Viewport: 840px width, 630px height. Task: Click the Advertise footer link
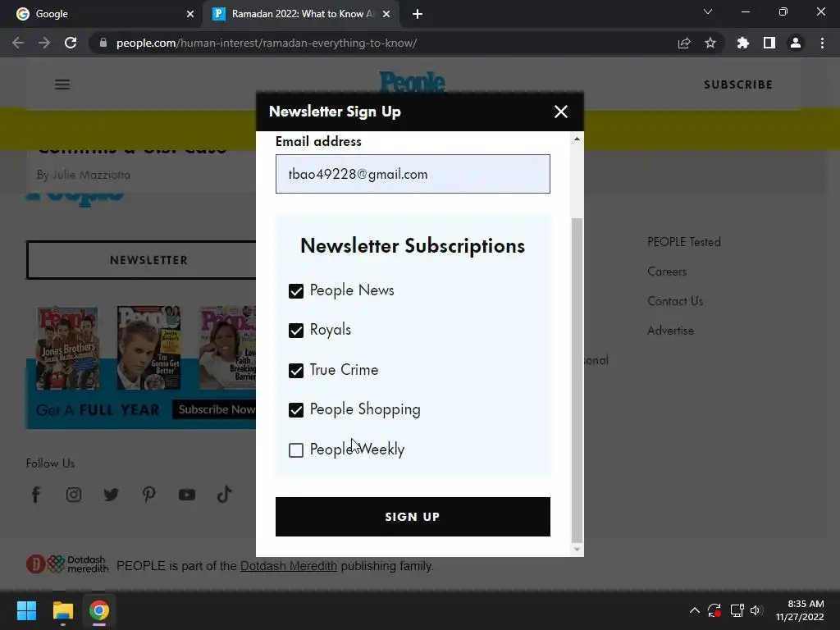tap(671, 331)
